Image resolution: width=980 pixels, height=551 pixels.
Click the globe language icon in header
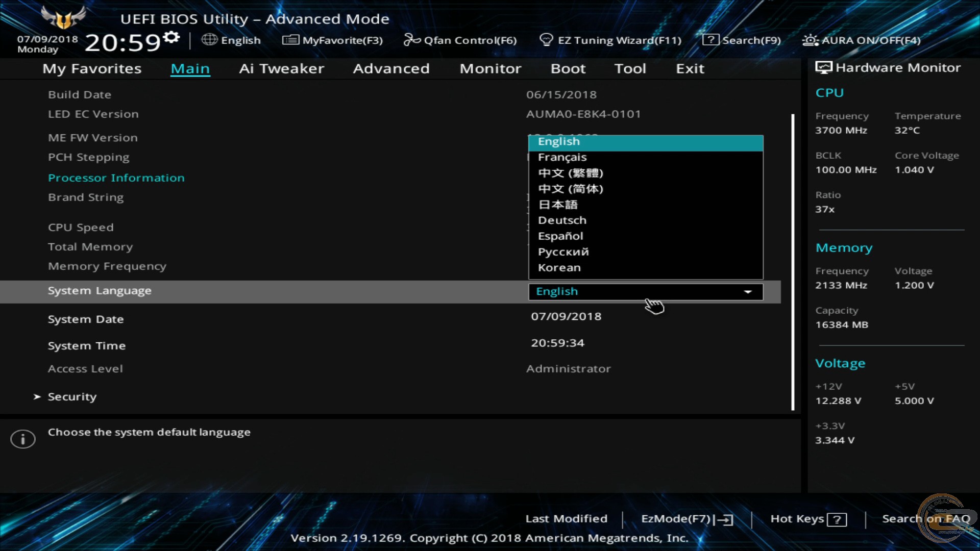tap(209, 40)
